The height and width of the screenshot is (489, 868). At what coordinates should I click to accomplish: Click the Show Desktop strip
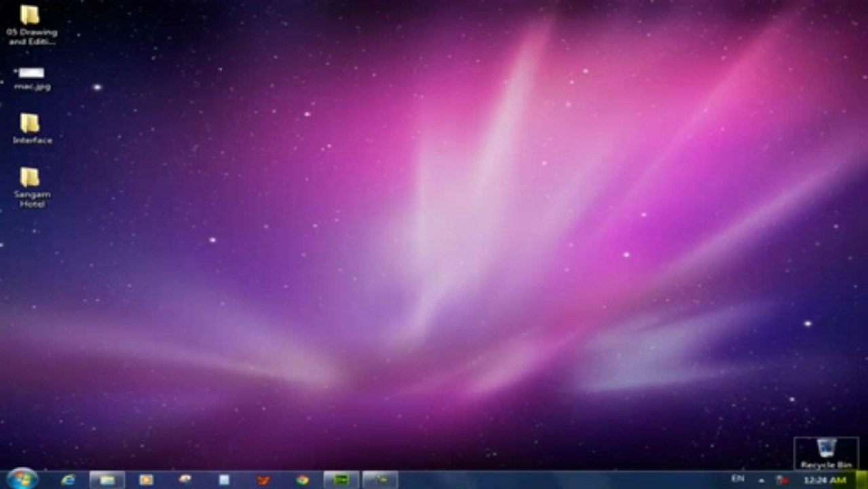tap(862, 479)
